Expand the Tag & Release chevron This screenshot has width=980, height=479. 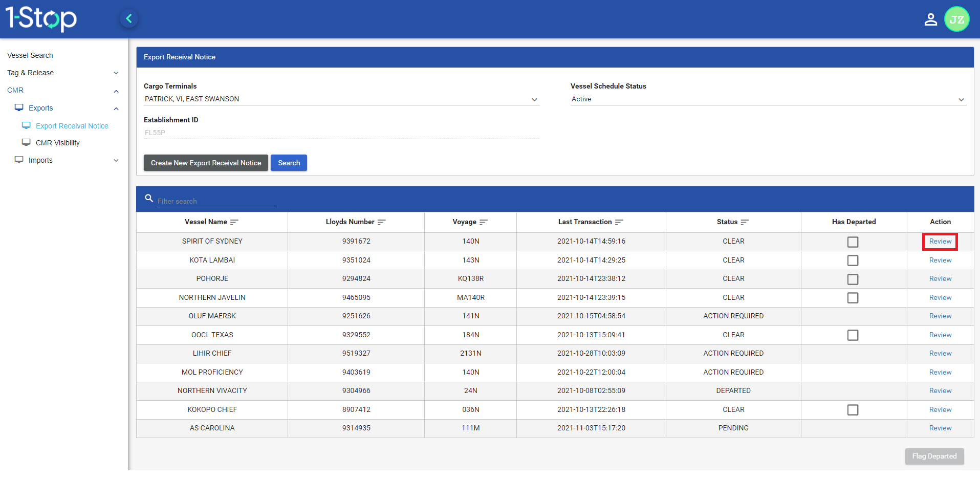[x=116, y=73]
